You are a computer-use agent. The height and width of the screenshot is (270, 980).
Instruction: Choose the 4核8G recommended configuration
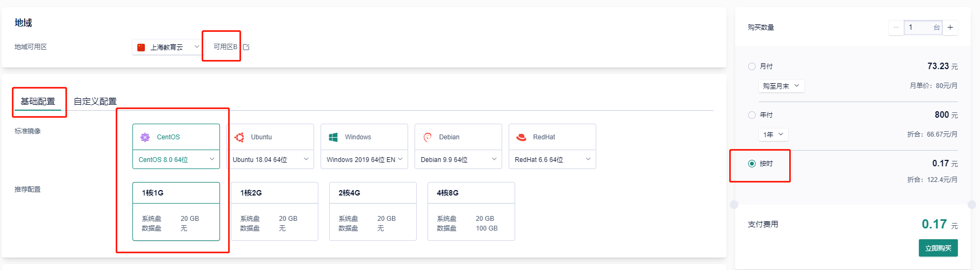click(471, 211)
